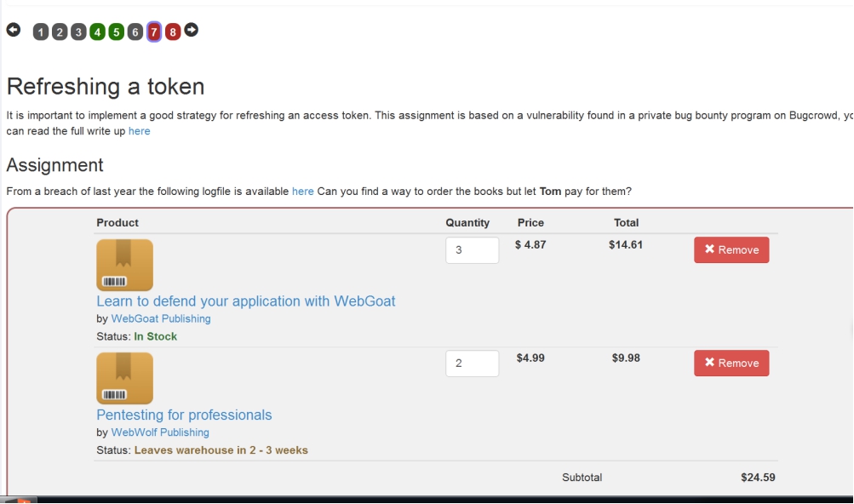The height and width of the screenshot is (504, 854).
Task: Open lesson page 1
Action: point(41,32)
